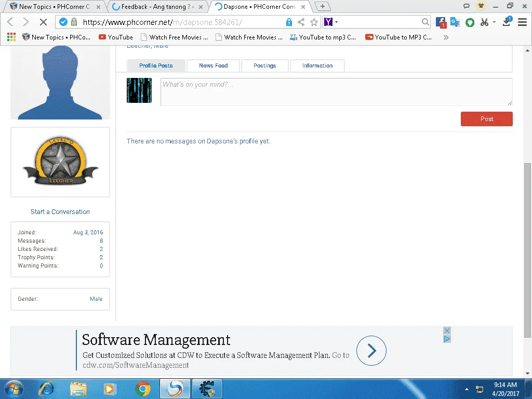This screenshot has width=532, height=399.
Task: Open the YouTube to mp3 C... bookmark
Action: tap(323, 37)
